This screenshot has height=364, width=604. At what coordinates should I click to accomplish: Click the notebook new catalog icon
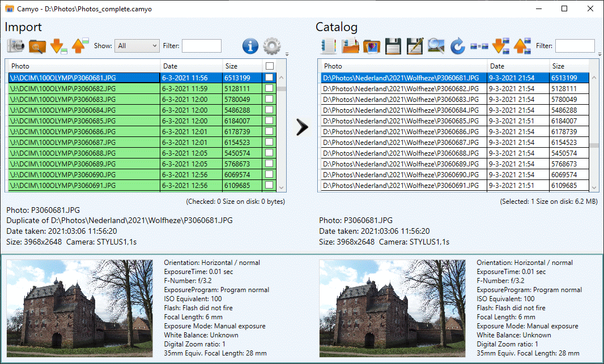(329, 46)
